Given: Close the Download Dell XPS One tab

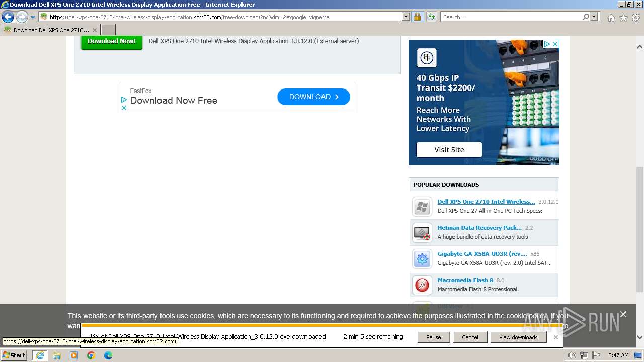Looking at the screenshot, I should (x=94, y=30).
